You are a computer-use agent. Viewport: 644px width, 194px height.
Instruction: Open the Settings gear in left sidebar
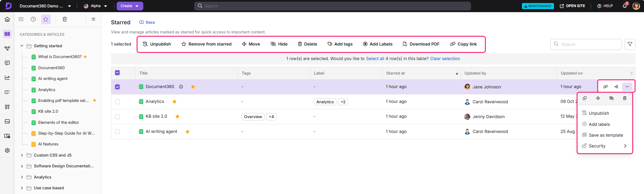pyautogui.click(x=7, y=150)
